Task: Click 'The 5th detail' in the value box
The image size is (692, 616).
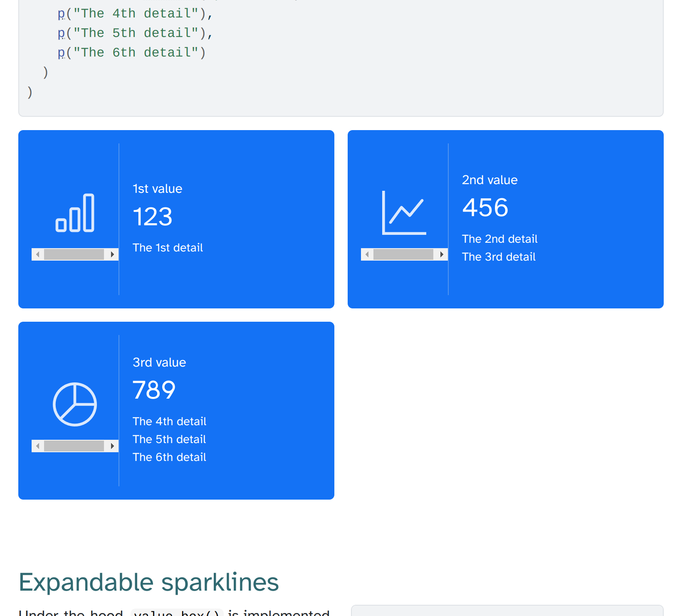Action: 169,439
